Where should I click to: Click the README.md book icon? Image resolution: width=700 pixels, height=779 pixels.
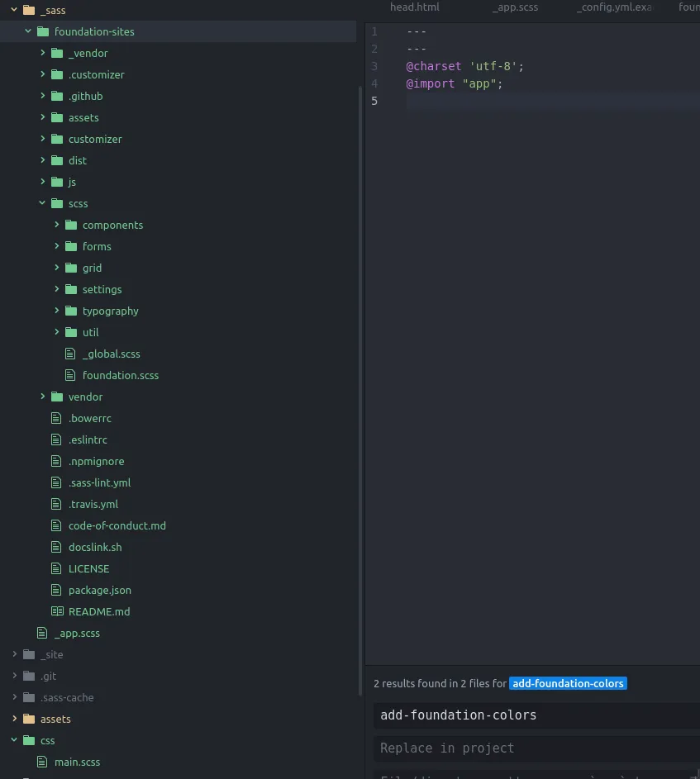[57, 611]
